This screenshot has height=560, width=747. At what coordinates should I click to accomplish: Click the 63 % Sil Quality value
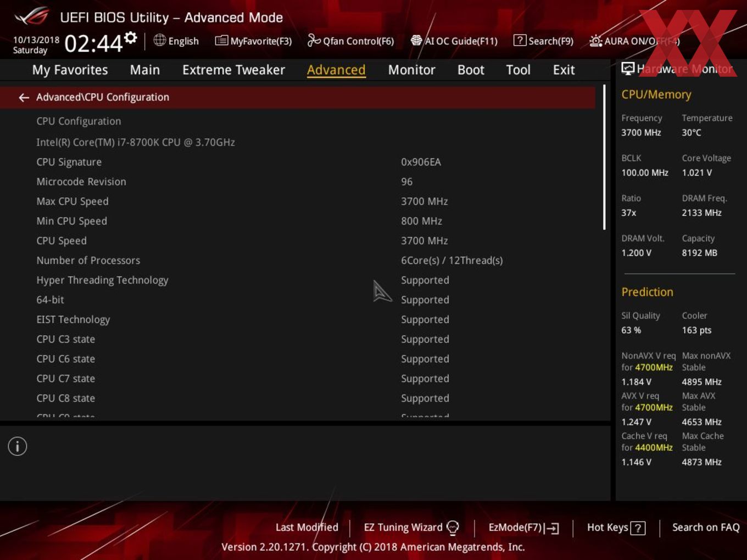pos(631,331)
